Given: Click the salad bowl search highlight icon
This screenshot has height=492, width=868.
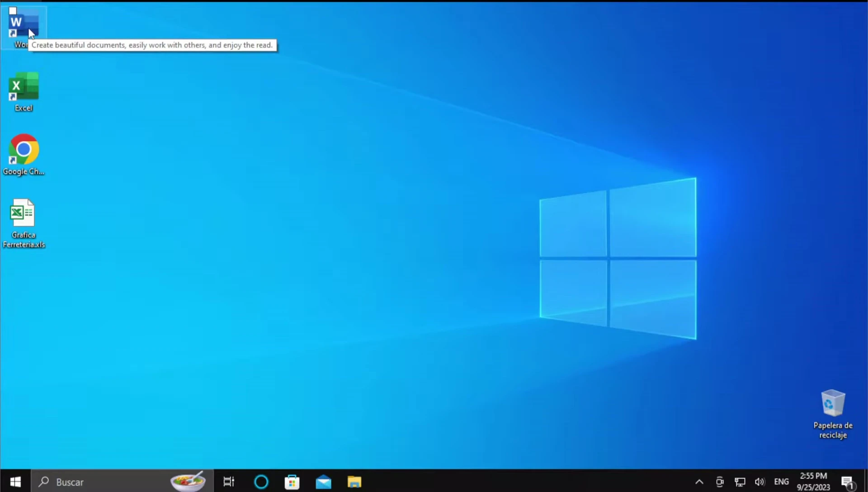Looking at the screenshot, I should pos(188,481).
